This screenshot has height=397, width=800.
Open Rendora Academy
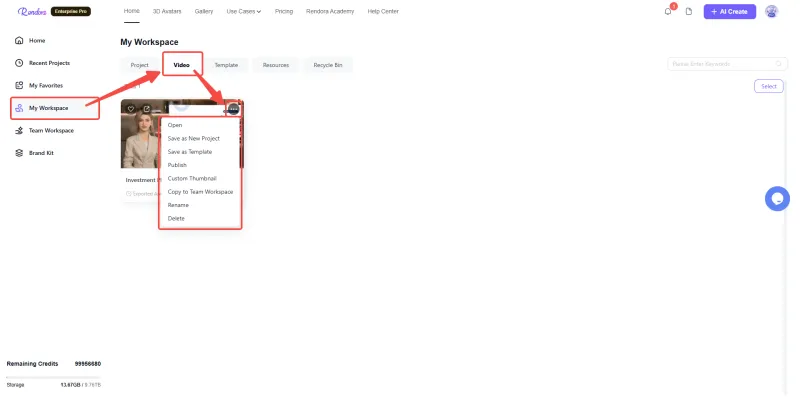click(x=330, y=11)
